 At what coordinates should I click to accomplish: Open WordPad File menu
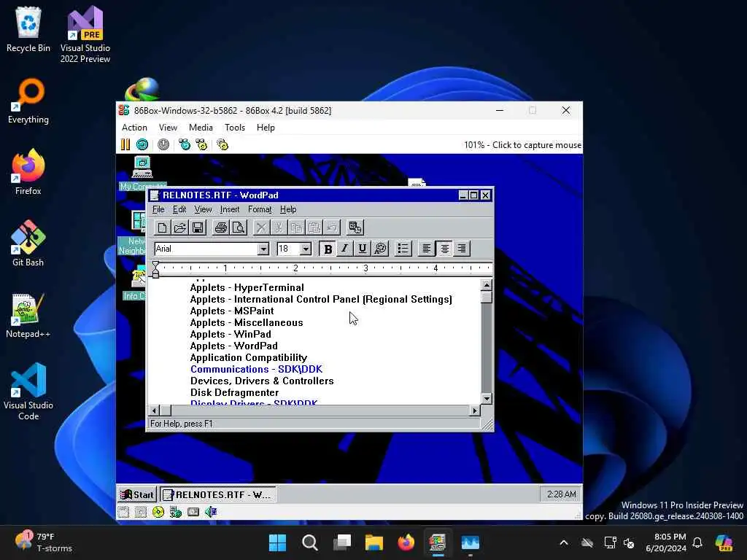(x=158, y=209)
